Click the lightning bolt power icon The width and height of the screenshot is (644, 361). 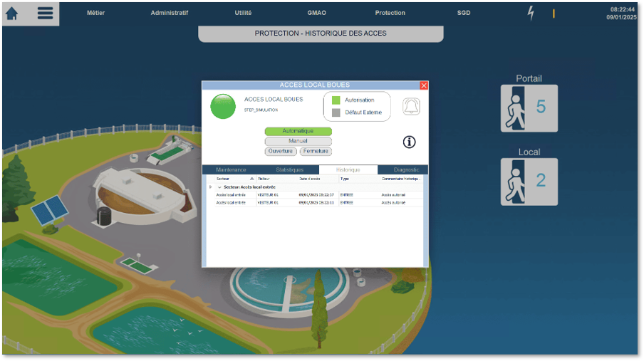(x=531, y=13)
